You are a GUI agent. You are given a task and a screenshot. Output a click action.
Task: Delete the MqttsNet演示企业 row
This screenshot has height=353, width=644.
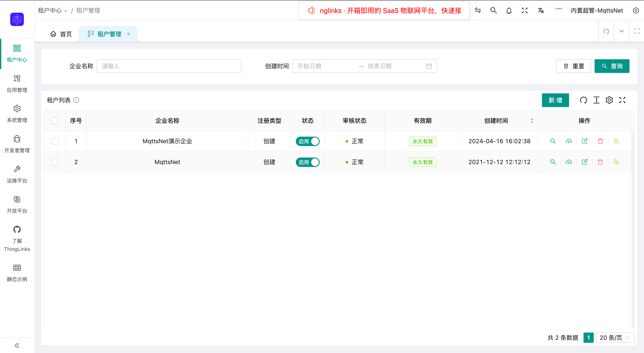[x=600, y=141]
